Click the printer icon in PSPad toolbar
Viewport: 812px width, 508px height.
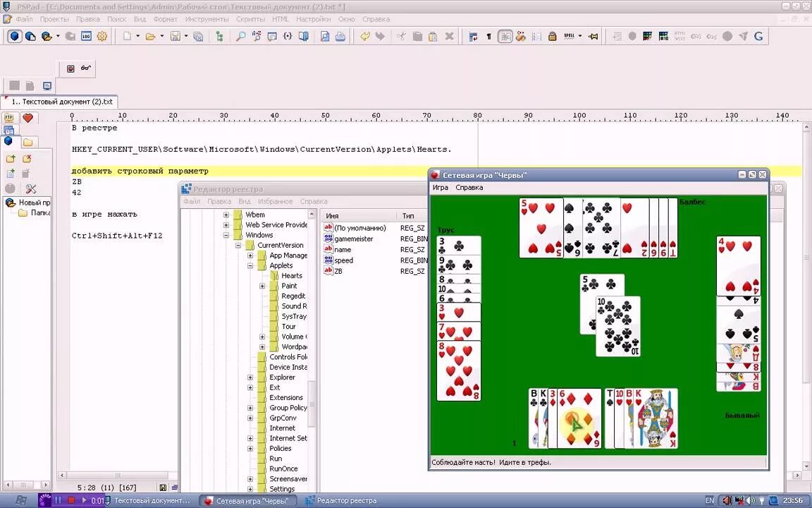pos(340,36)
